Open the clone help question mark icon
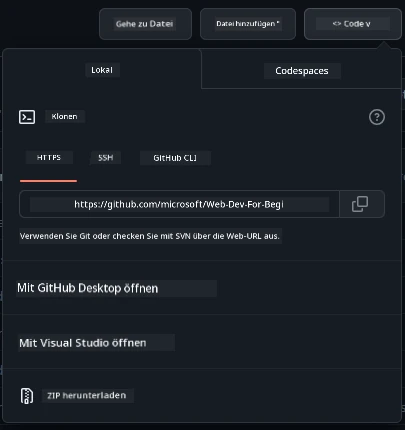This screenshot has height=430, width=405. [x=377, y=117]
